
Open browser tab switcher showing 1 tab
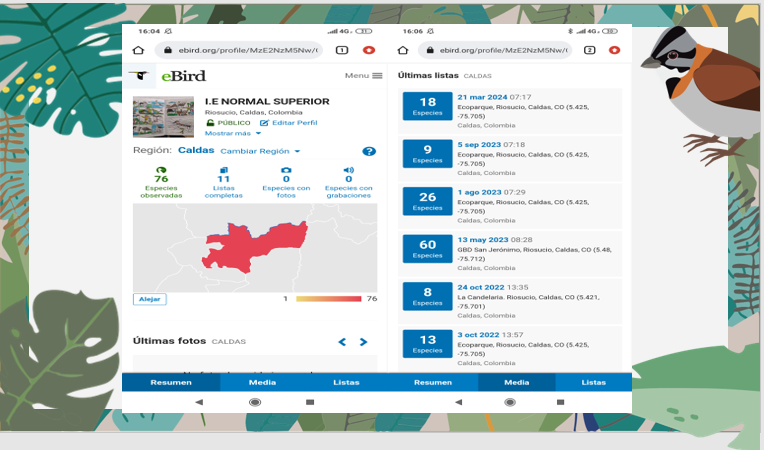click(342, 50)
